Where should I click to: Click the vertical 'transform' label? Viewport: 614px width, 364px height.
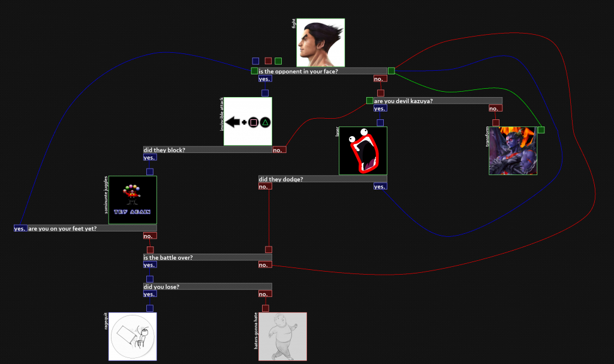487,136
